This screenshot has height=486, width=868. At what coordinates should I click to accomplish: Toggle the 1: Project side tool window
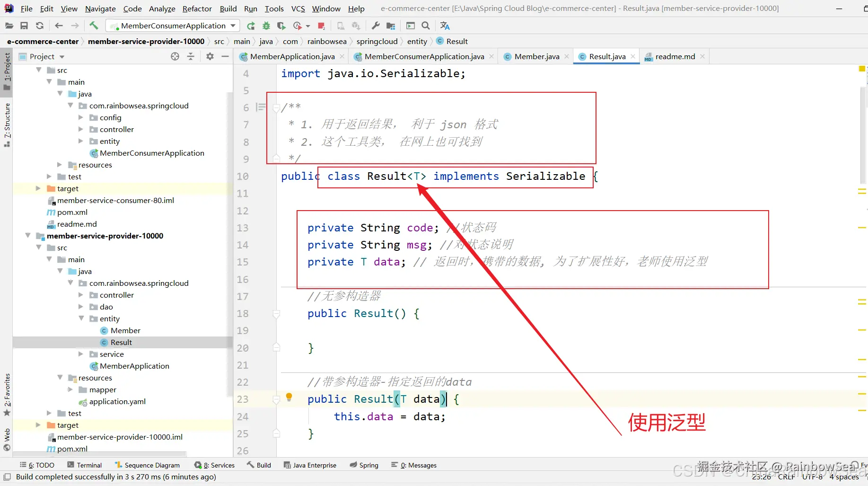(7, 72)
